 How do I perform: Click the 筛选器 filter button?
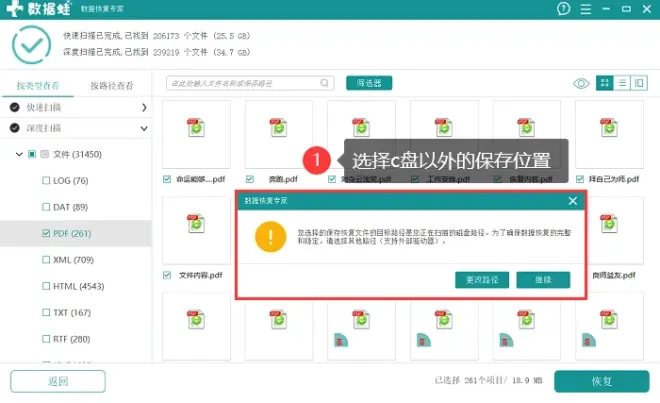[369, 83]
